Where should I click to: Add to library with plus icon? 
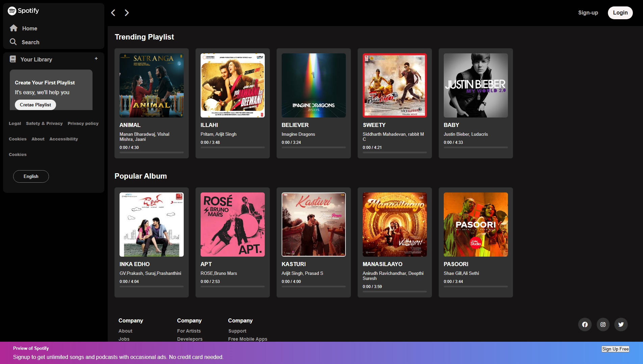click(x=96, y=58)
